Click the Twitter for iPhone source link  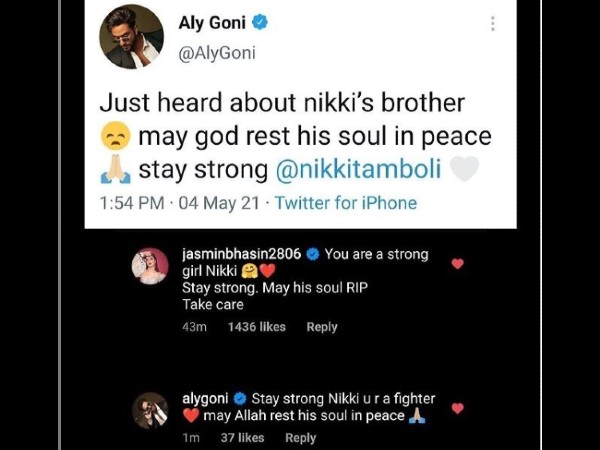pos(346,203)
